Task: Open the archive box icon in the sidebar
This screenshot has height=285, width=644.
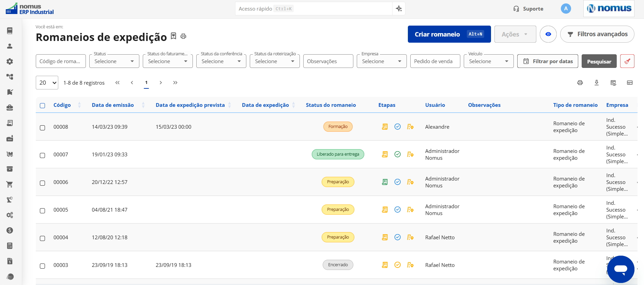Action: [x=10, y=169]
